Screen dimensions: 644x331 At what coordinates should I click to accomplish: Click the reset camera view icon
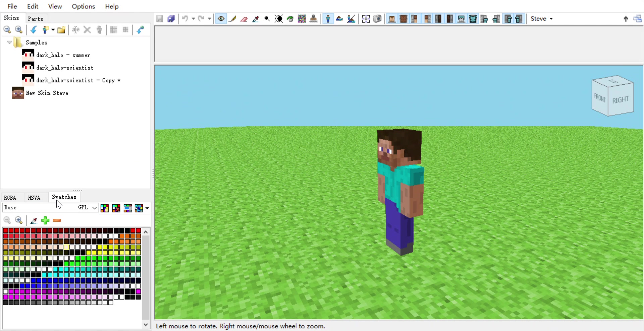[x=366, y=19]
